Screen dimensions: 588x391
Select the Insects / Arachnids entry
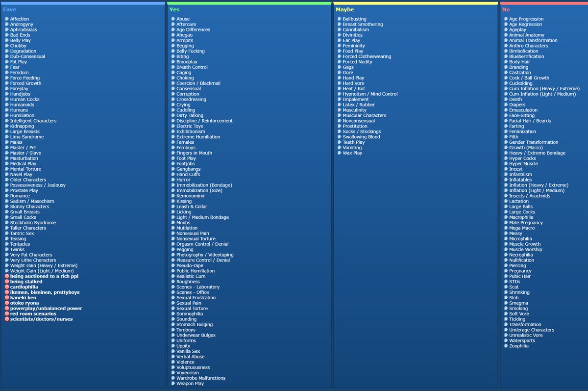530,196
